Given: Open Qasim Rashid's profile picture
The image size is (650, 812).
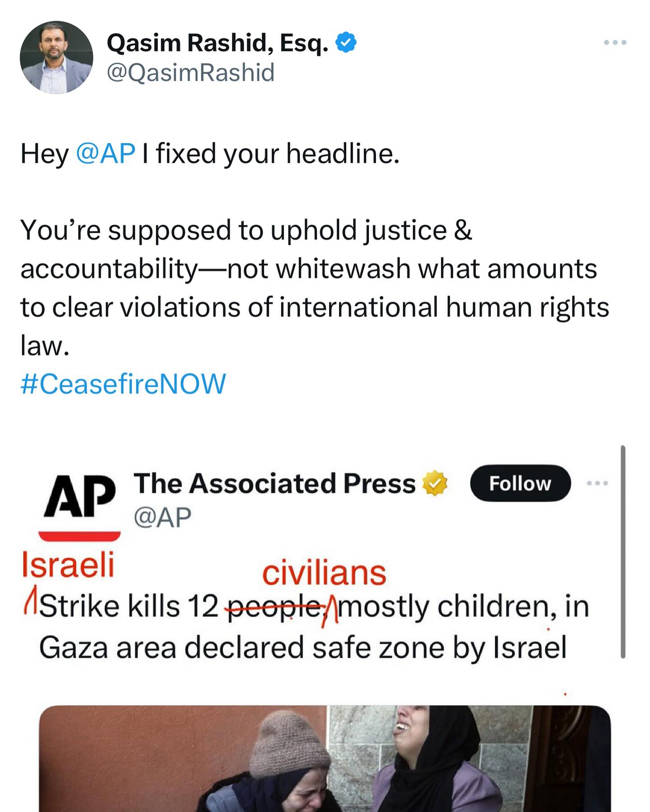Looking at the screenshot, I should [56, 57].
